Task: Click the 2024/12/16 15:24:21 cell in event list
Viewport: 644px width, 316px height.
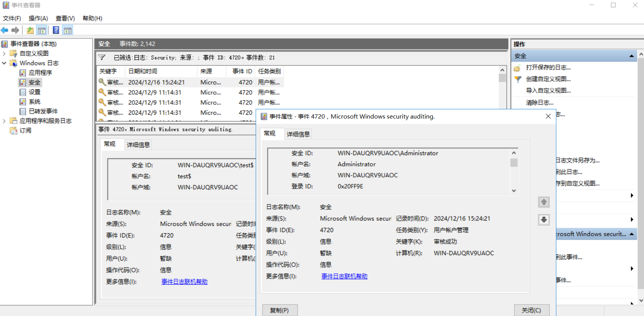Action: point(156,82)
